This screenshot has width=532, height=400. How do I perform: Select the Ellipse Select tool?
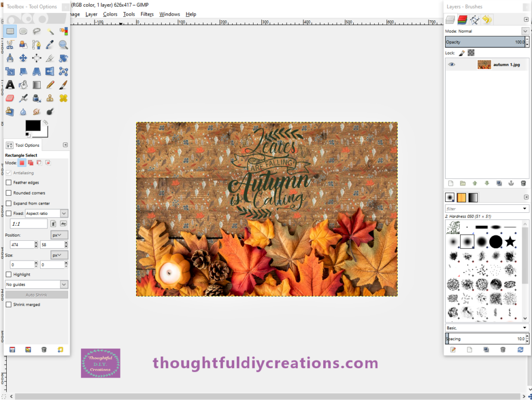coord(23,31)
